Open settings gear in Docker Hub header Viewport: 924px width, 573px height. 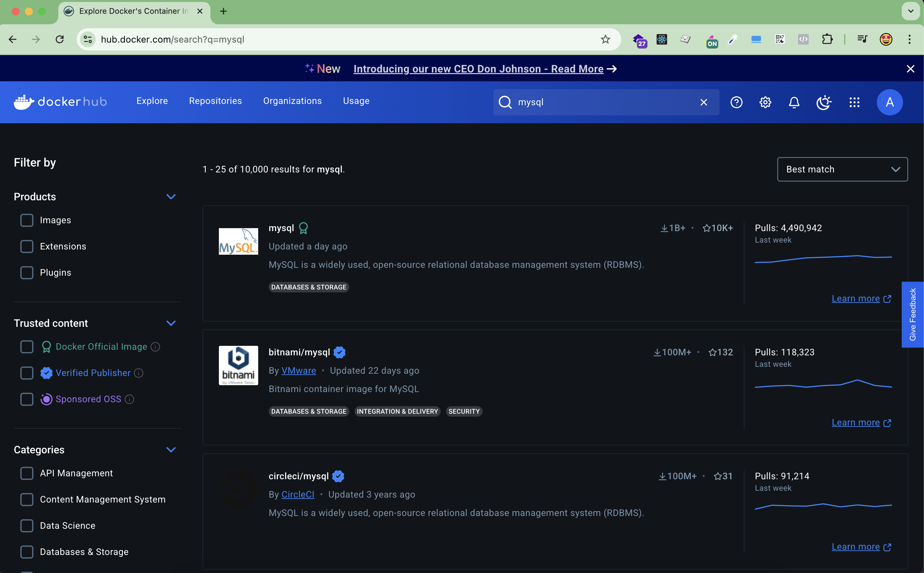[x=765, y=102]
